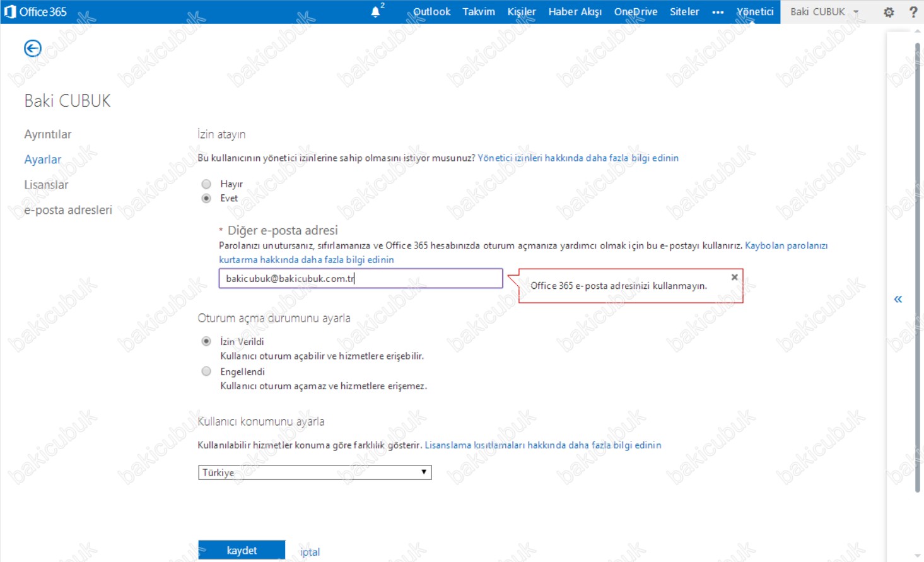Open OneDrive in the top navigation
The height and width of the screenshot is (562, 924).
636,12
